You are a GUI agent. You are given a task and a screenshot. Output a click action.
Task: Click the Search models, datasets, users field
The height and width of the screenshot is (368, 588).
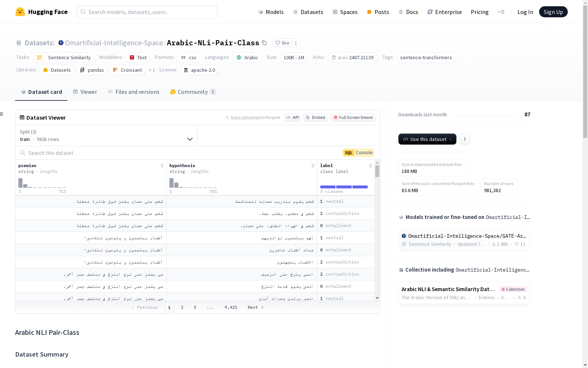147,12
